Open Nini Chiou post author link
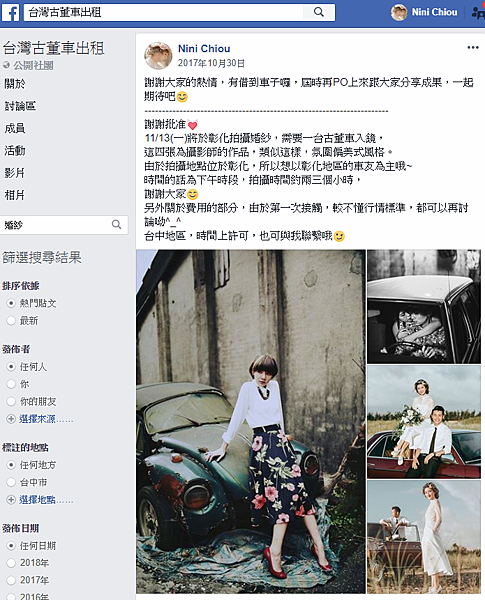This screenshot has width=485, height=600. point(204,49)
